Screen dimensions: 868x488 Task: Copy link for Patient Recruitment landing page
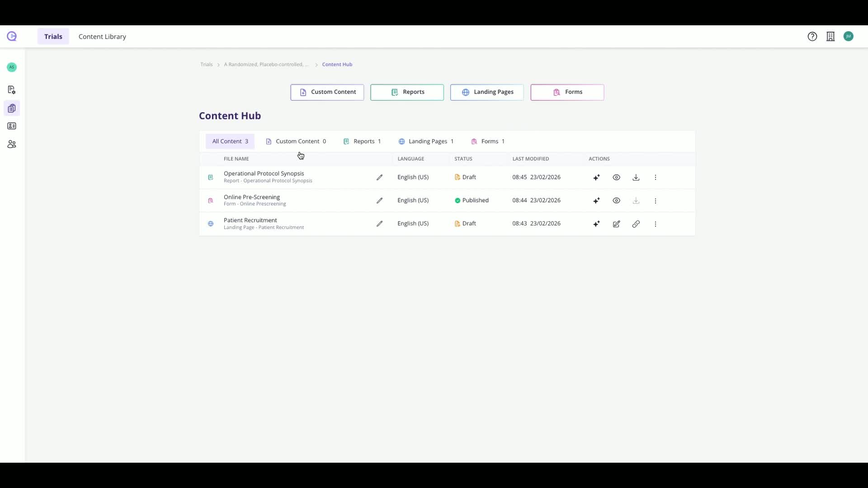tap(636, 224)
